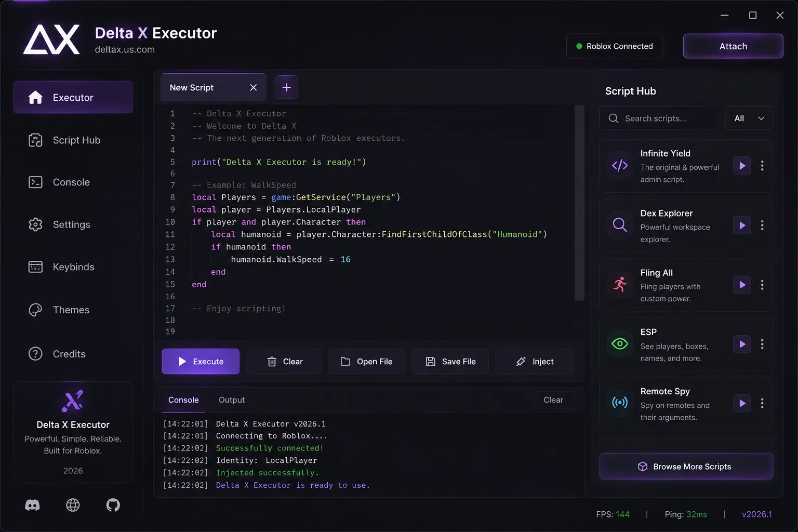Screen dimensions: 798x532
Task: Click the Open File button
Action: tap(367, 362)
